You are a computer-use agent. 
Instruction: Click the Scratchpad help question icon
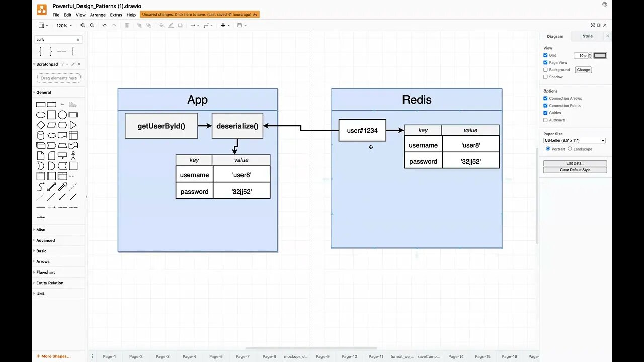coord(62,64)
